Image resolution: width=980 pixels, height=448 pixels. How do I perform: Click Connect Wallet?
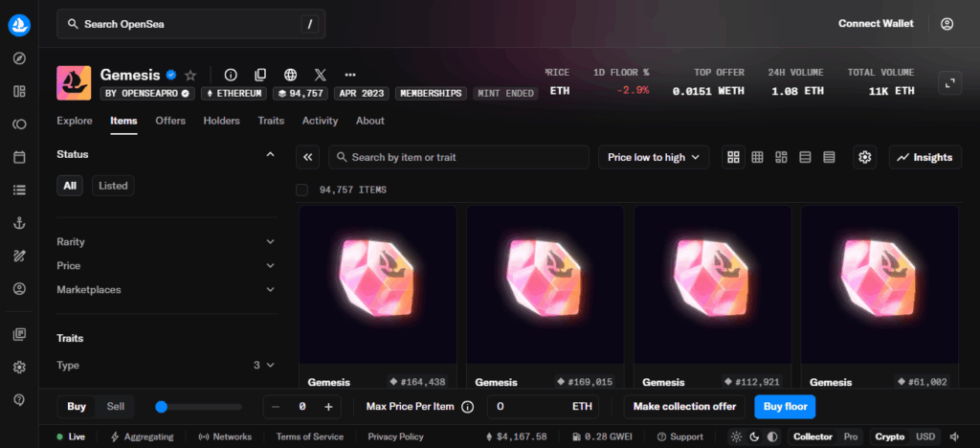tap(877, 24)
